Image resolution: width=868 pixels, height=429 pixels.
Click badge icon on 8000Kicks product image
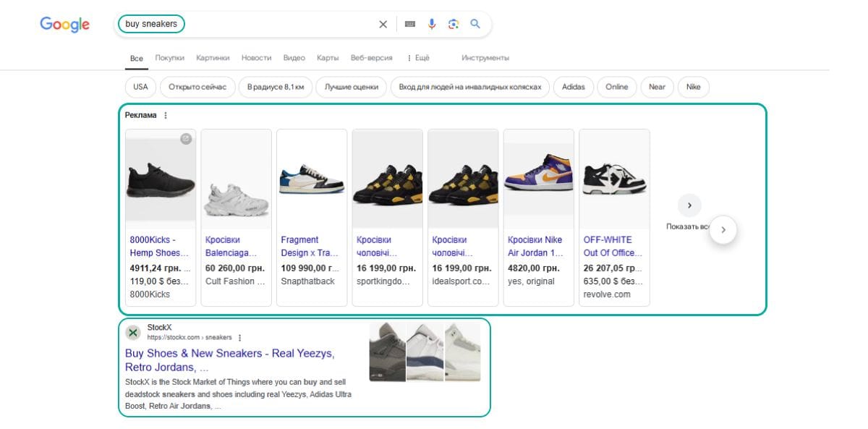186,139
